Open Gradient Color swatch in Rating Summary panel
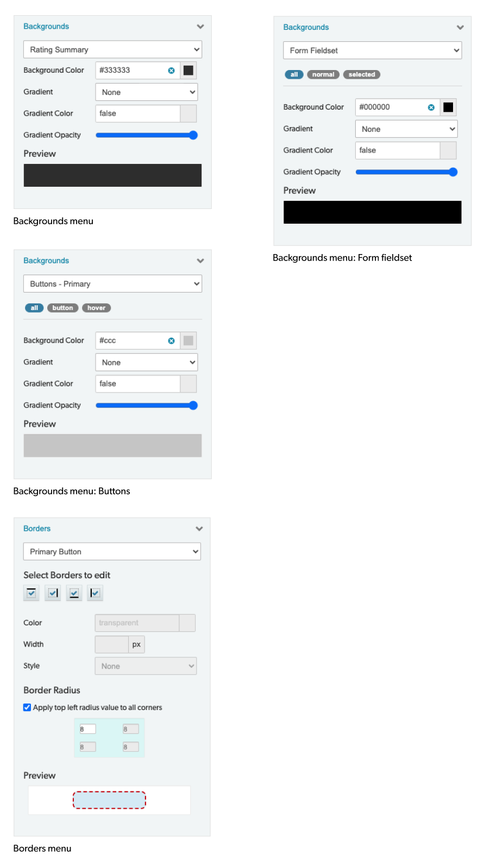Screen dimensions: 484x868 tap(188, 113)
